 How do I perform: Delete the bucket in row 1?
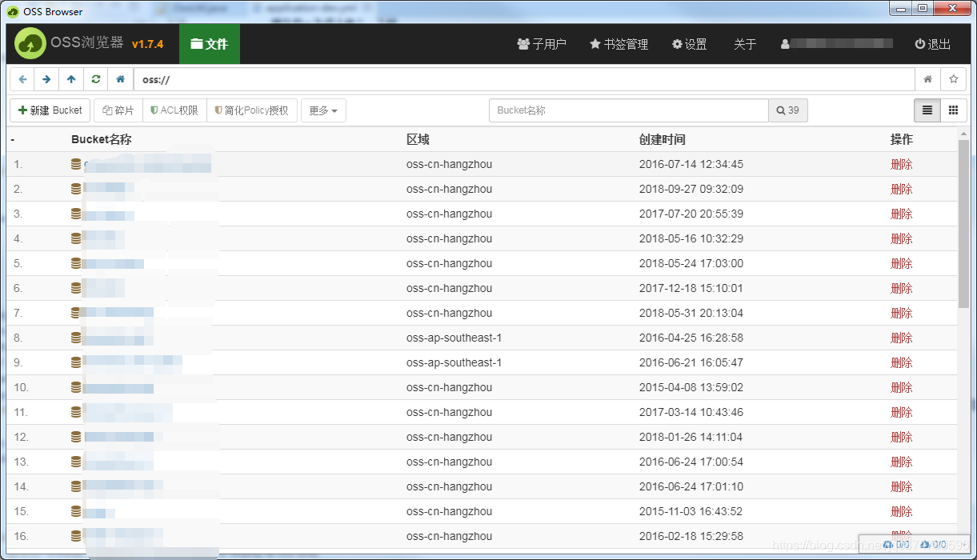coord(902,164)
